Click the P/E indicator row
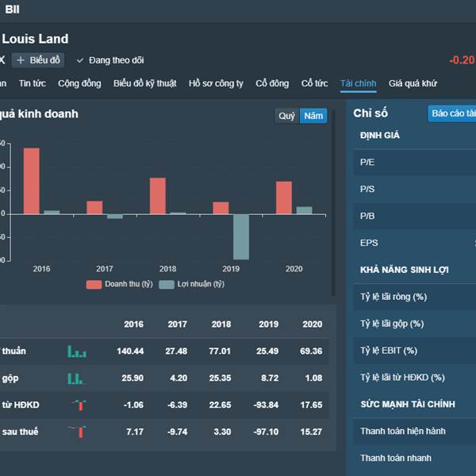This screenshot has width=476, height=476. pyautogui.click(x=415, y=162)
